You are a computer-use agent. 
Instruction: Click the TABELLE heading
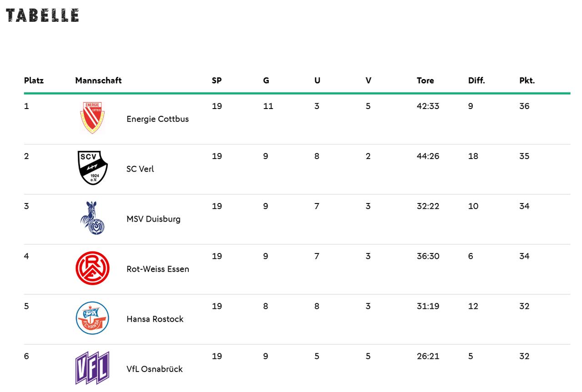pos(42,15)
